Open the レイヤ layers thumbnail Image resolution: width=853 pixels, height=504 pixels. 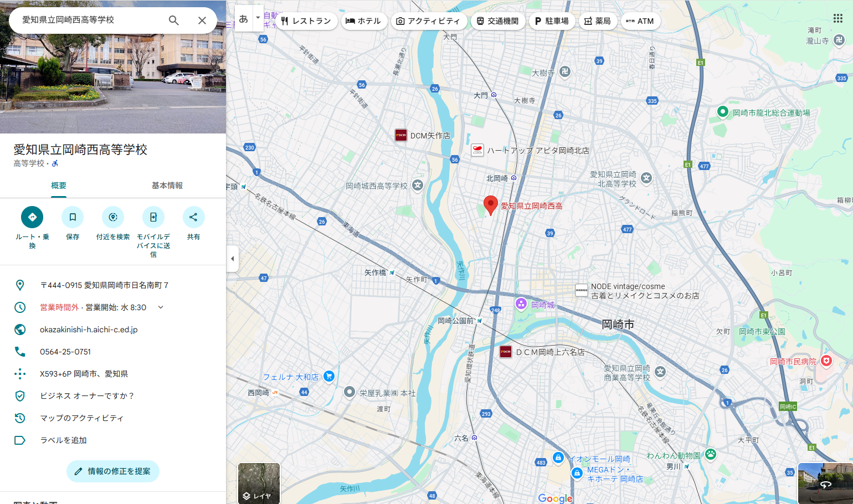259,483
